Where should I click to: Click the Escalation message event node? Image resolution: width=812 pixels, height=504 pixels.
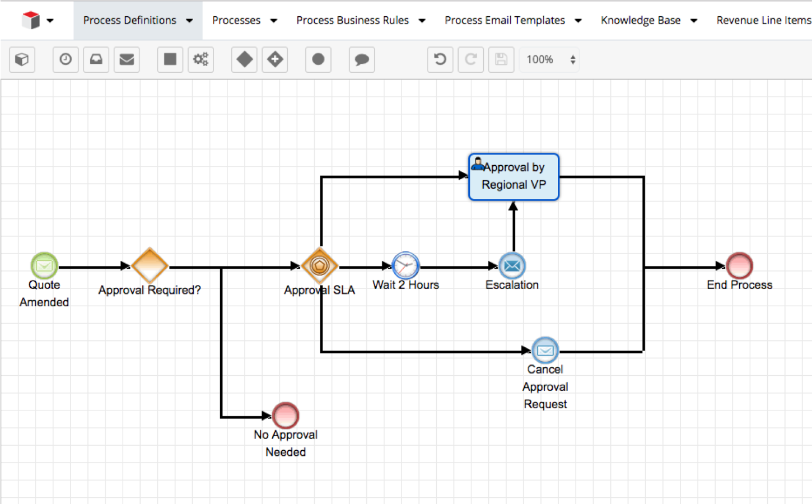click(x=512, y=266)
